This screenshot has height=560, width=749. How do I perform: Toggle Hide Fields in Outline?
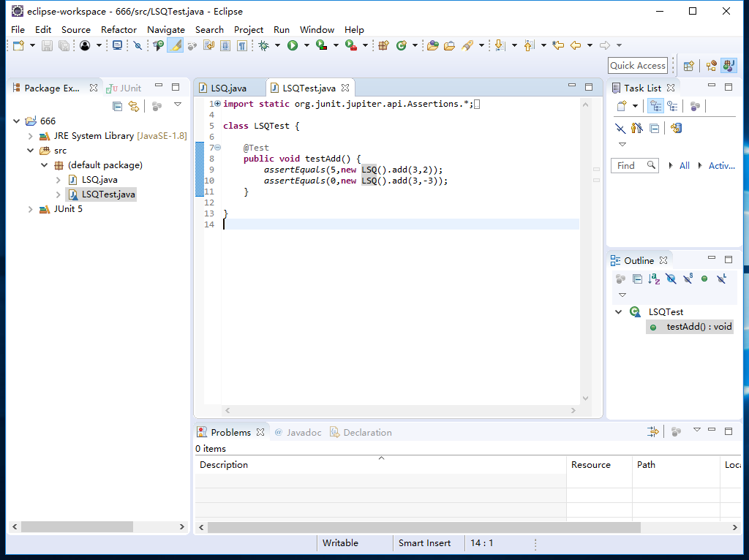(x=671, y=279)
